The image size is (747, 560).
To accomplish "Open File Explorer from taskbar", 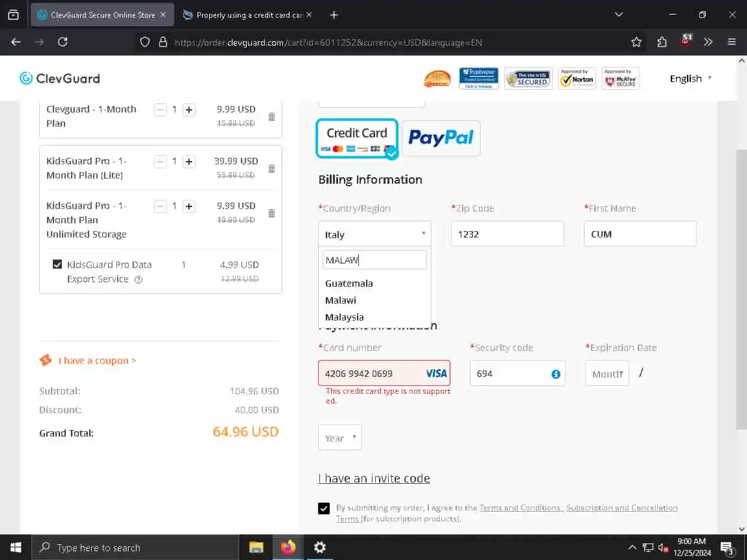I will click(256, 548).
